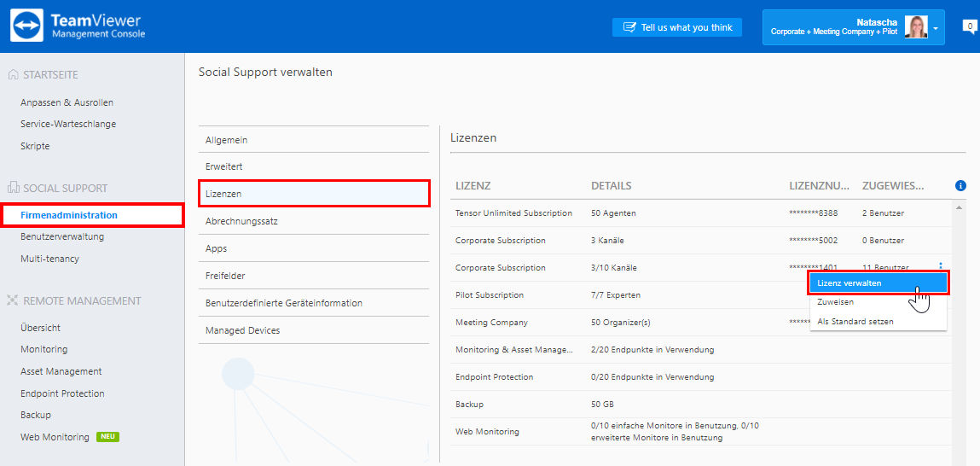The height and width of the screenshot is (466, 980).
Task: Click Natascha's profile picture
Action: [916, 27]
